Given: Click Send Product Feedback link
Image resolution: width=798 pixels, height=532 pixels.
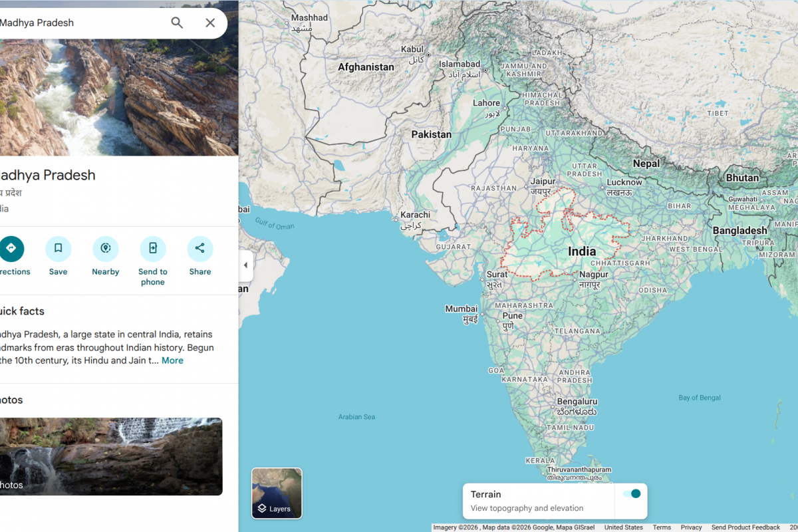Looking at the screenshot, I should [745, 527].
